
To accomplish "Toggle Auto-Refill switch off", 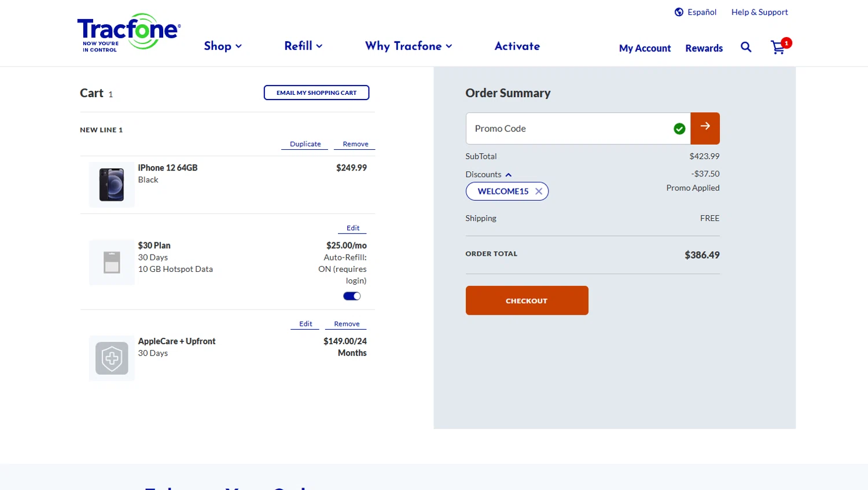I will (x=352, y=296).
